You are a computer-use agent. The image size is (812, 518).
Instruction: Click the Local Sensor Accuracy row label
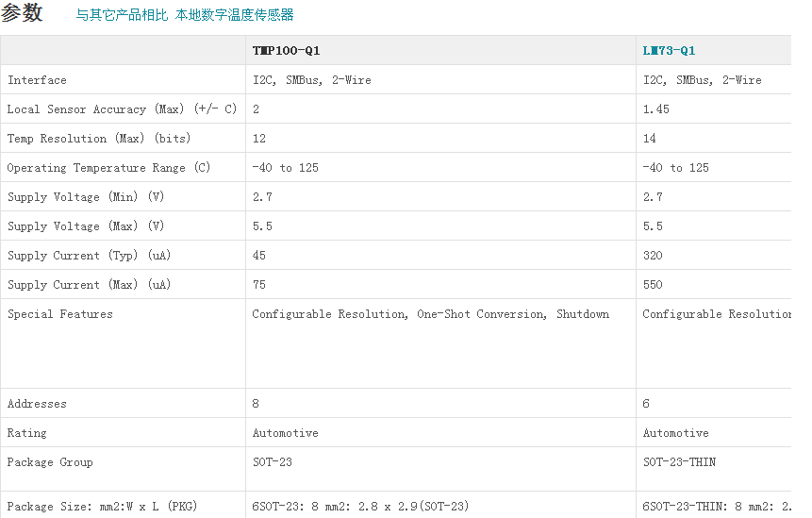(x=122, y=109)
